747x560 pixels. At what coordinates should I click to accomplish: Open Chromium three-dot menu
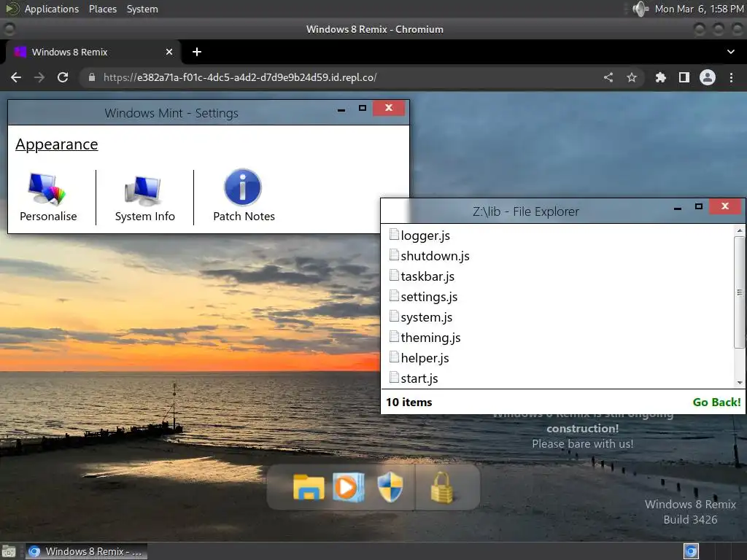[731, 77]
